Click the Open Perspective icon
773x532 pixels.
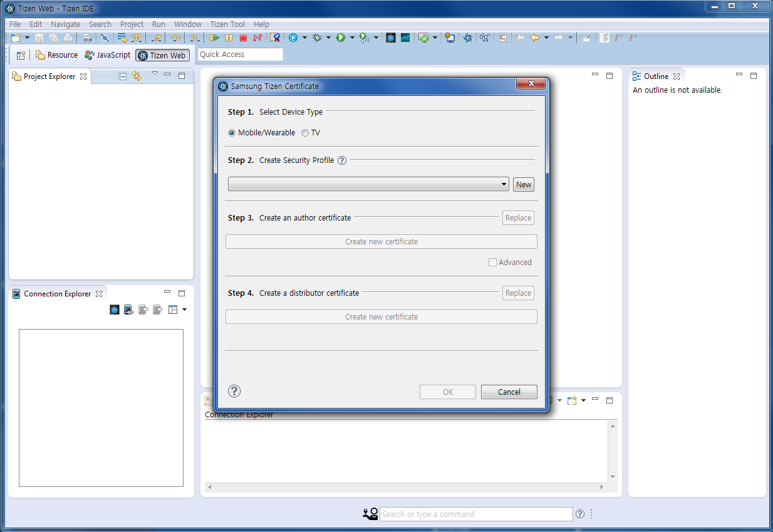(21, 55)
